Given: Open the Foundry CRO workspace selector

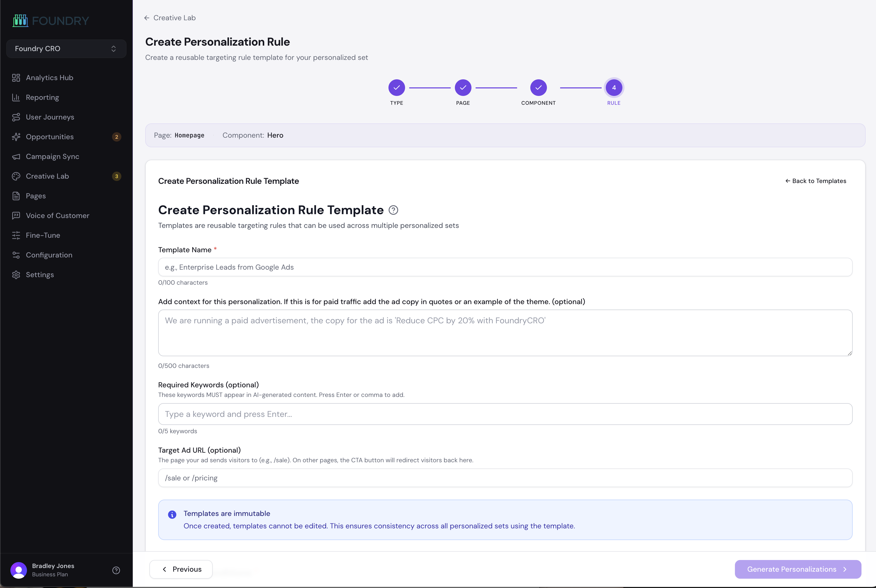Looking at the screenshot, I should [x=66, y=48].
